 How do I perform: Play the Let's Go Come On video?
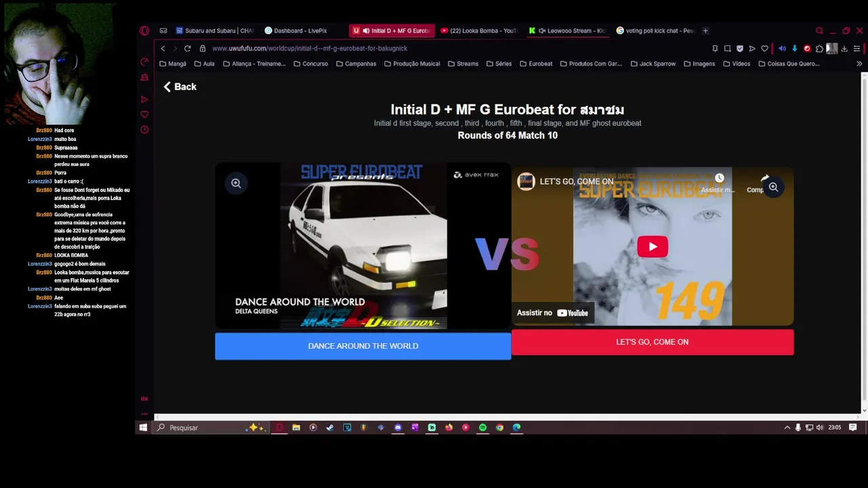point(652,247)
